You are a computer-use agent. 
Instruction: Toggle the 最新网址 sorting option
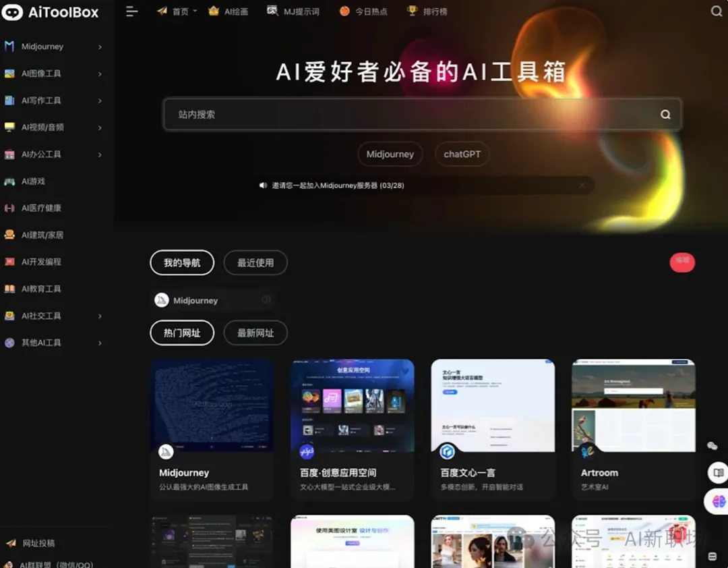tap(255, 333)
